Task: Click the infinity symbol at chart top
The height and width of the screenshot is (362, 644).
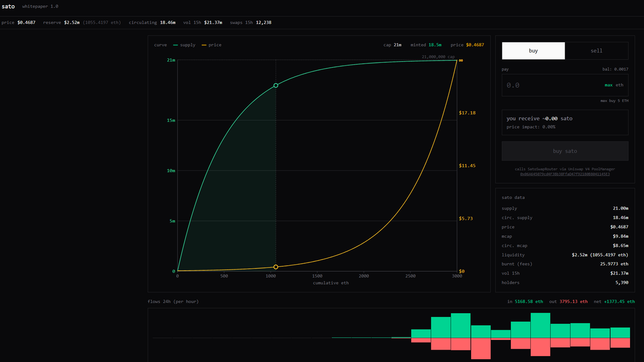Action: pyautogui.click(x=460, y=60)
